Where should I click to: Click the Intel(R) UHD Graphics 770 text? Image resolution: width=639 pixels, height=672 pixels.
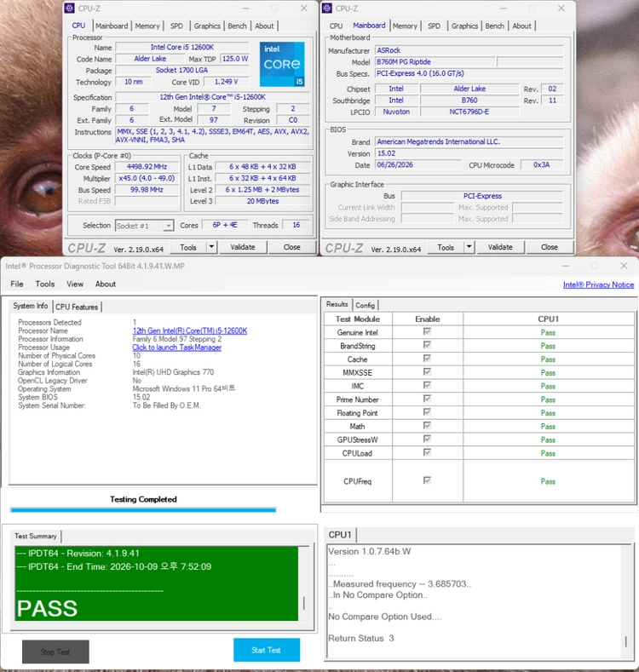click(x=173, y=372)
